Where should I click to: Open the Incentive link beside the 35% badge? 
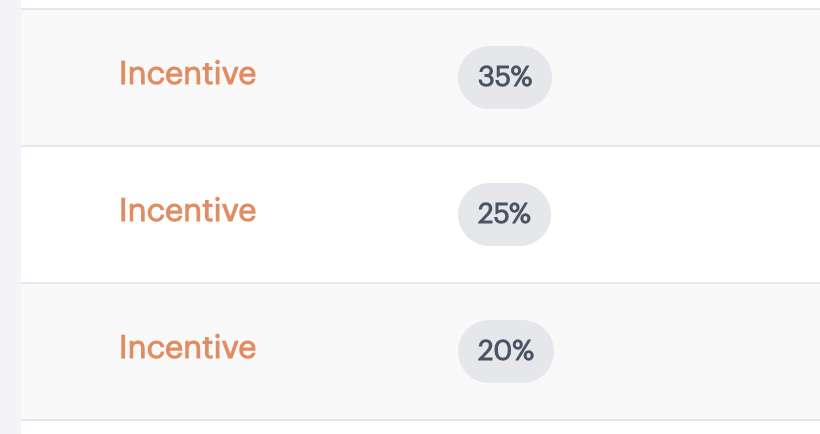tap(188, 73)
